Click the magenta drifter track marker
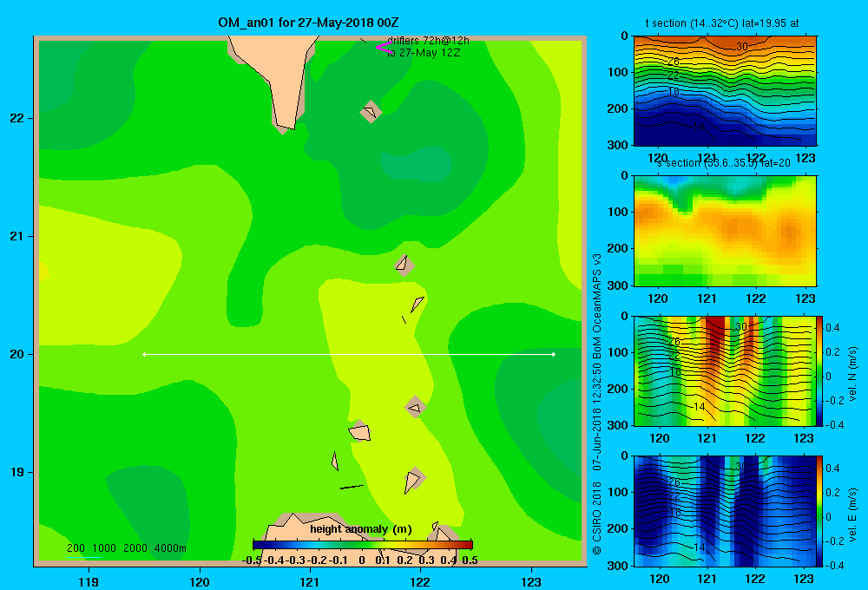 pos(384,48)
